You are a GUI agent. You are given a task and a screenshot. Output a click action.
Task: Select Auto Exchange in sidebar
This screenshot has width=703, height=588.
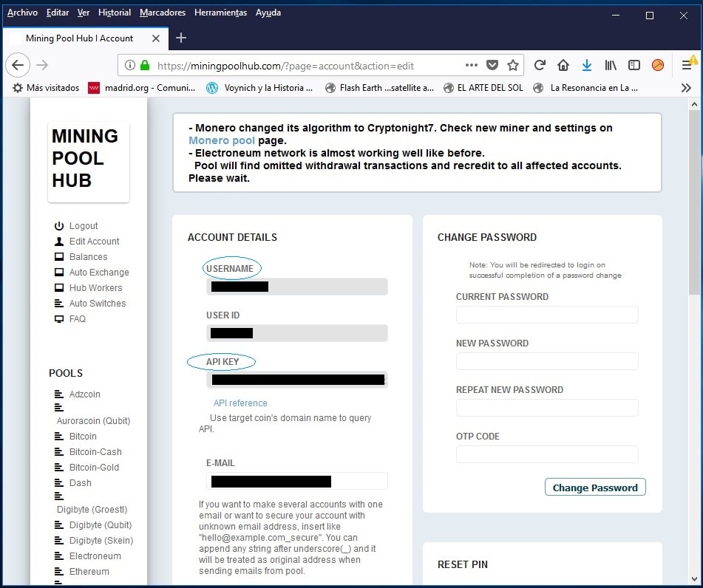(99, 273)
